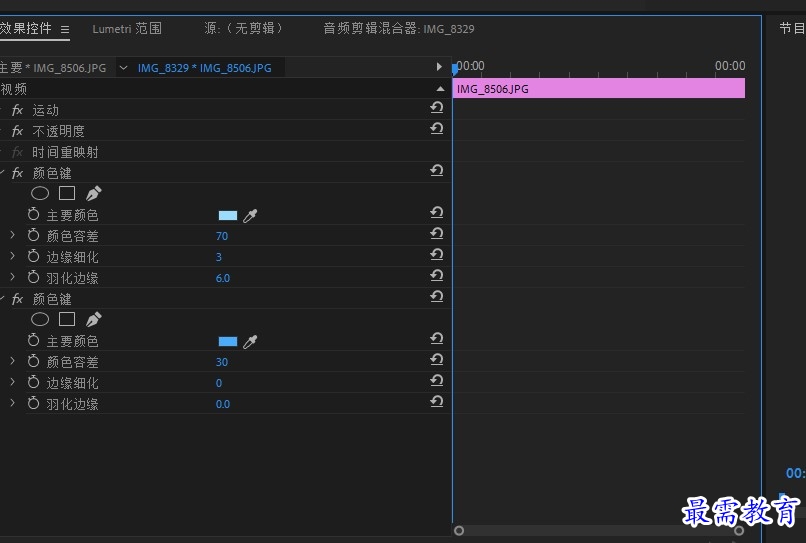This screenshot has width=806, height=543.
Task: Select the IMG_8329 * IMG_8506.JPG sequence clip tab
Action: [205, 68]
